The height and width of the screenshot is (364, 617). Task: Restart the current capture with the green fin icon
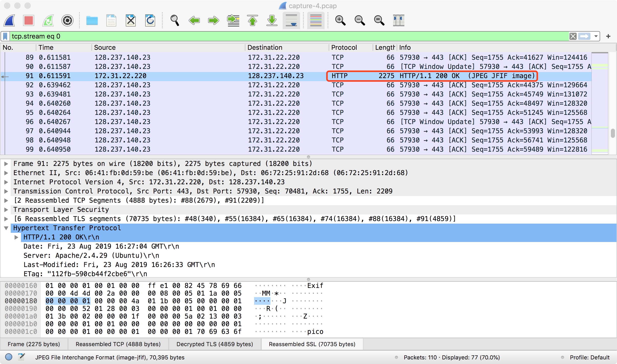coord(48,20)
